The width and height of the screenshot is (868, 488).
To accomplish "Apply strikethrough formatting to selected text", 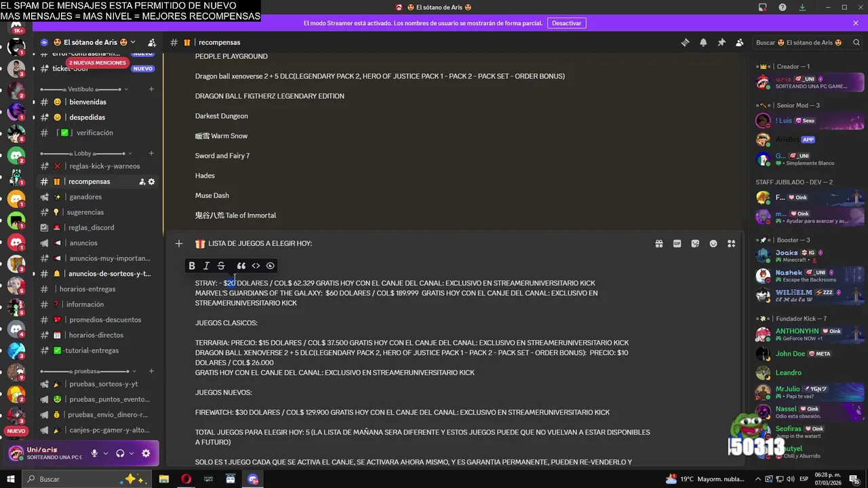I will (221, 266).
